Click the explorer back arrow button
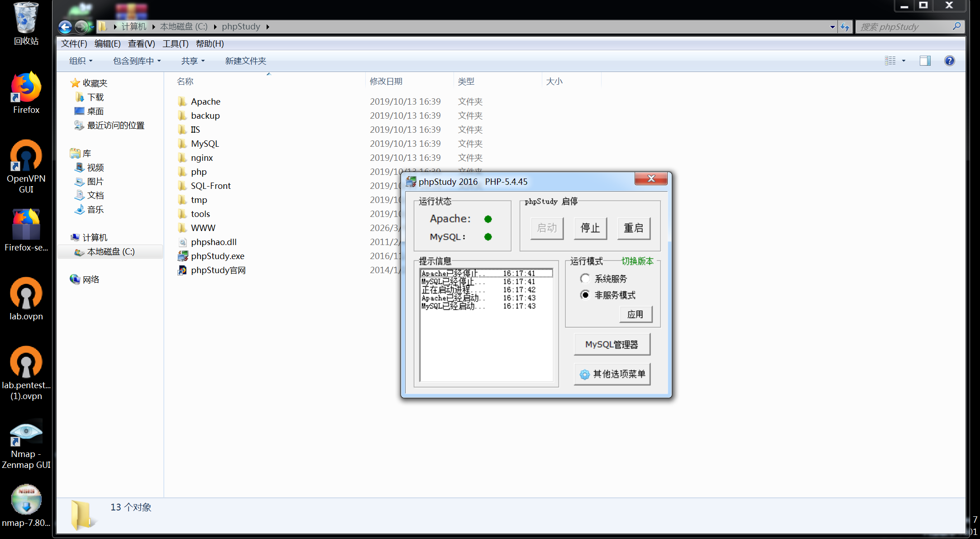Viewport: 980px width, 539px height. click(65, 27)
